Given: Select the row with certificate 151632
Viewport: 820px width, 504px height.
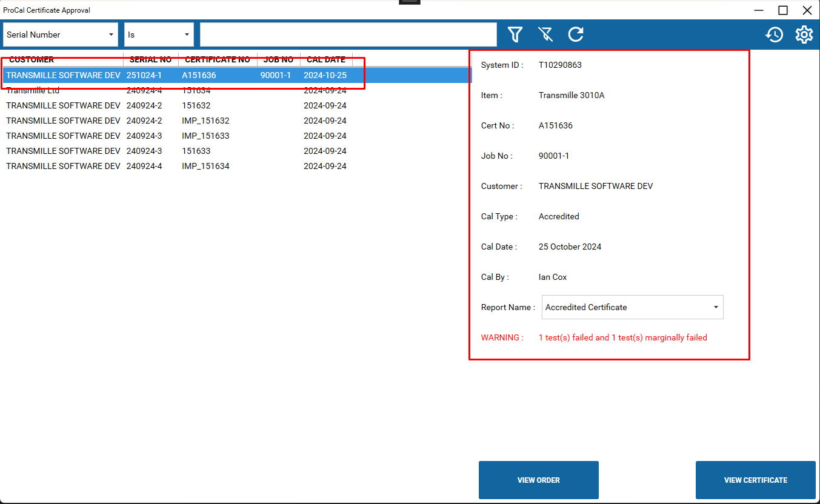Looking at the screenshot, I should point(237,105).
